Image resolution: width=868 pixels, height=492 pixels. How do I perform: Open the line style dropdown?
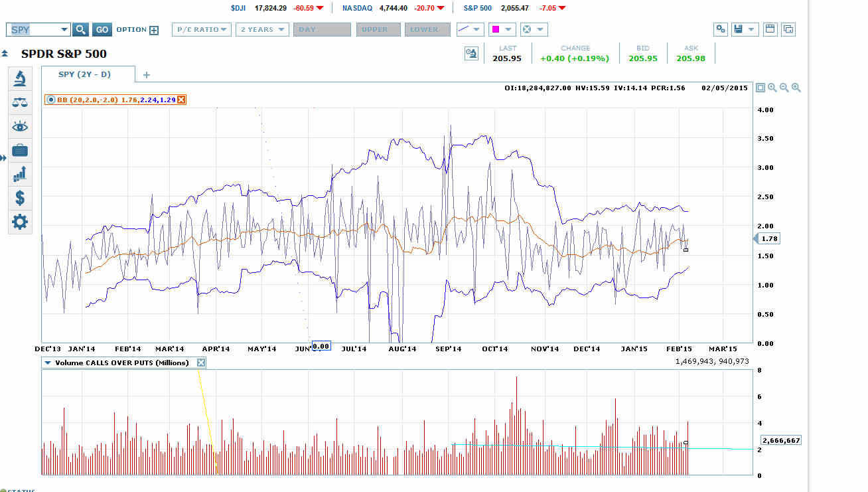click(x=469, y=29)
